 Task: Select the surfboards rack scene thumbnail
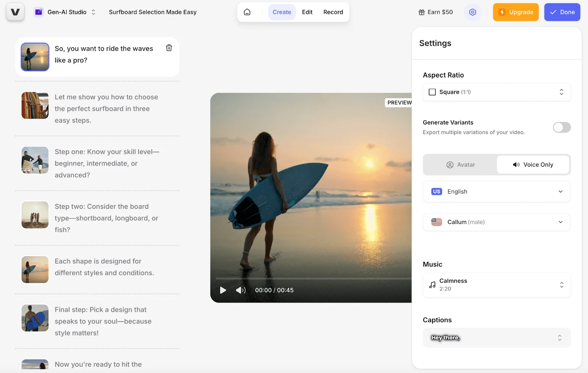coord(35,105)
